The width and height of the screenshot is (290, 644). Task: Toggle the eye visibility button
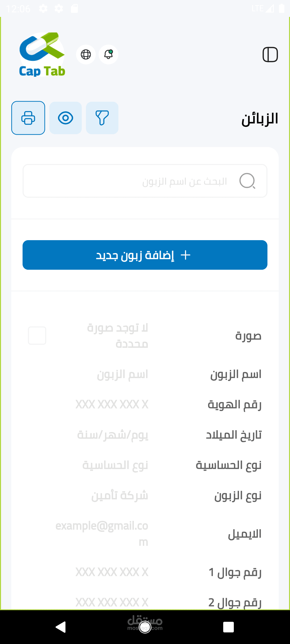(66, 118)
